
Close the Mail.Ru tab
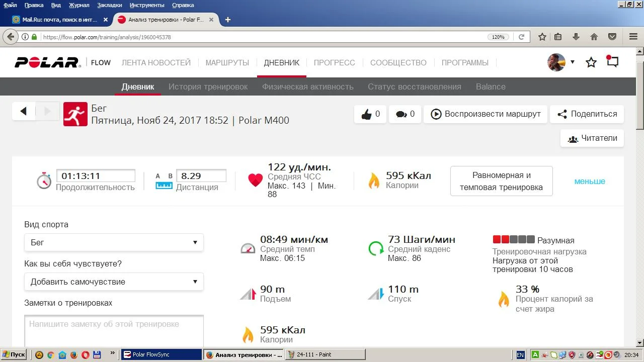(106, 20)
